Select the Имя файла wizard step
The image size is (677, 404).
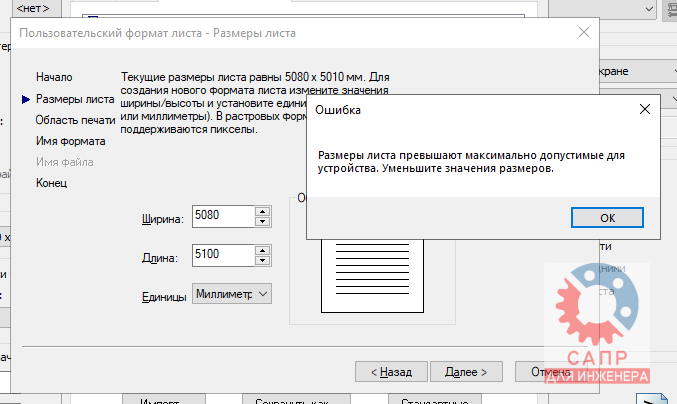click(64, 162)
